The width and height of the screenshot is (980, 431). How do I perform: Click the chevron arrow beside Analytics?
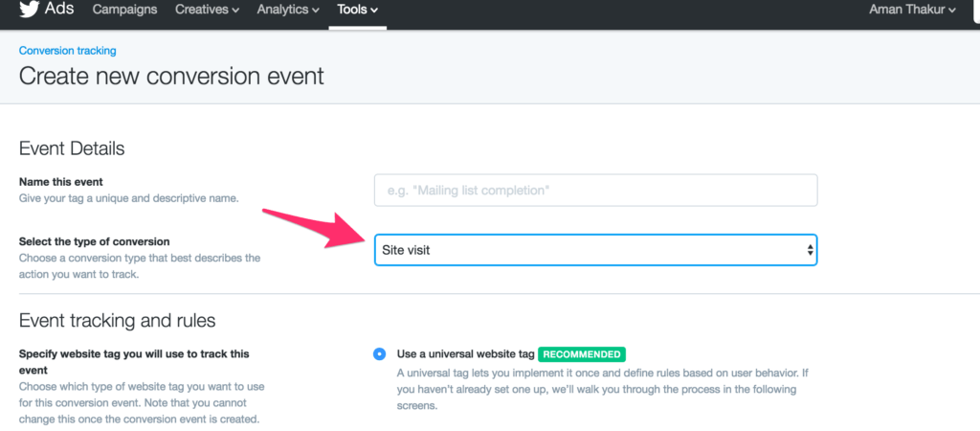pos(316,10)
